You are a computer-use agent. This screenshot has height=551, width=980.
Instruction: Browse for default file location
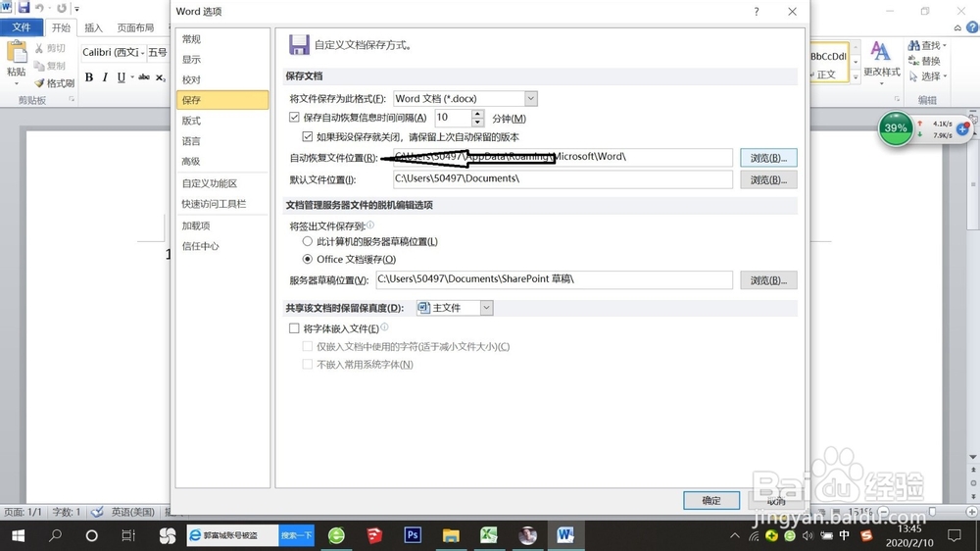click(768, 179)
